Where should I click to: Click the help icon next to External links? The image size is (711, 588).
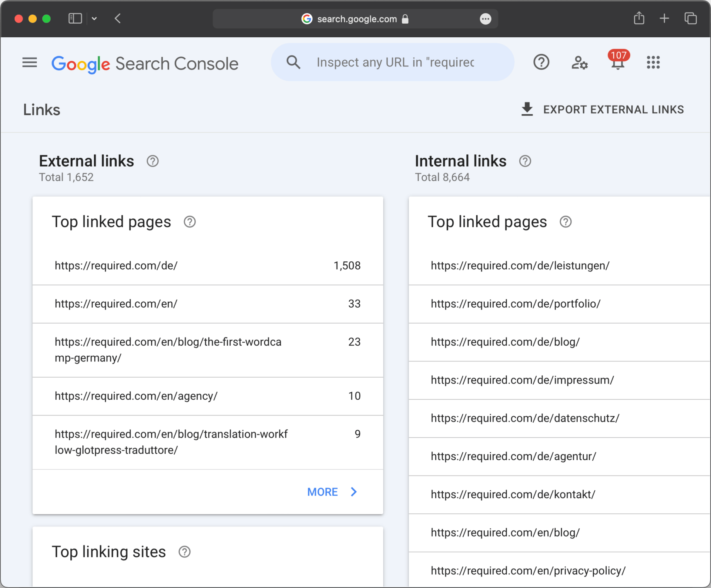152,161
